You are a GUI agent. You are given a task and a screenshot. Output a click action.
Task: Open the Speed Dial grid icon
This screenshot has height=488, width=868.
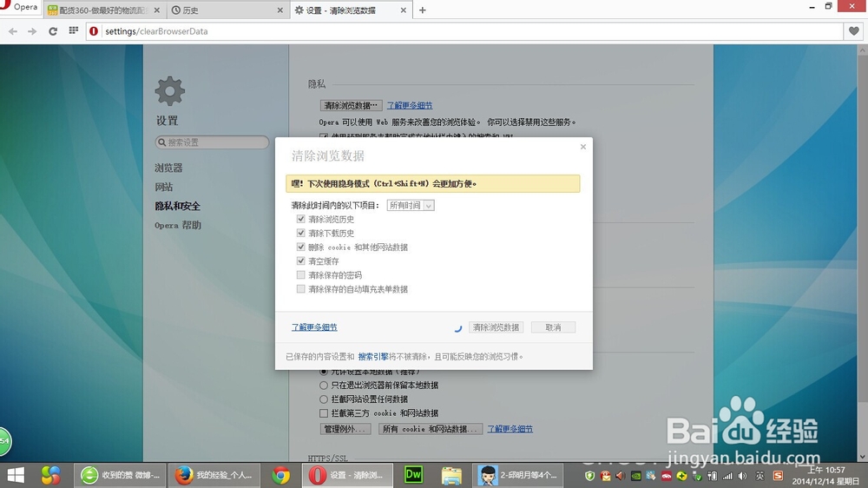pyautogui.click(x=73, y=31)
